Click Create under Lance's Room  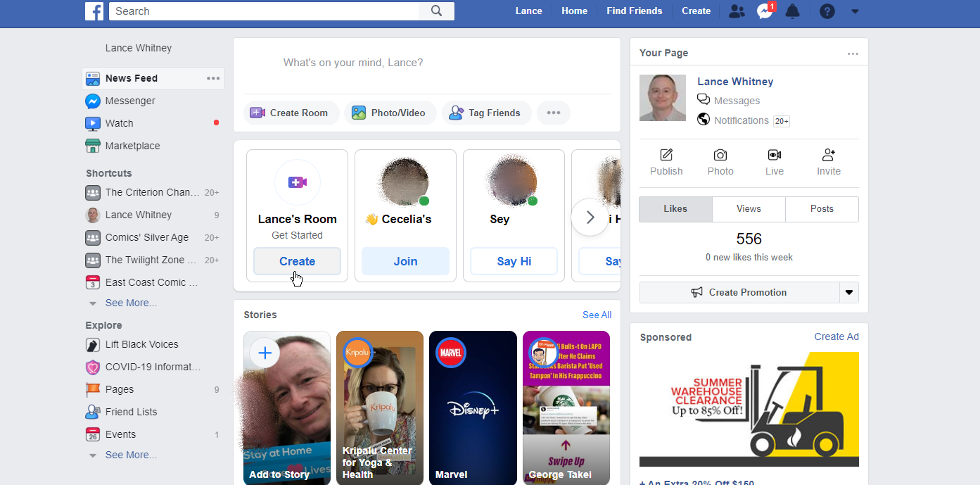tap(297, 261)
